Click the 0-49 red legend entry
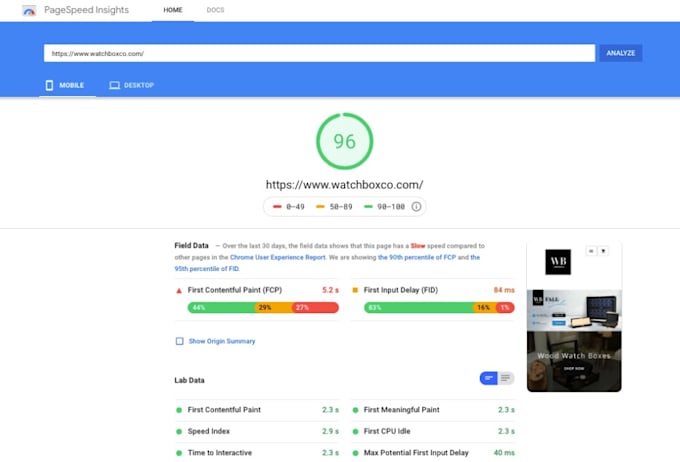This screenshot has width=680, height=462. pos(289,206)
